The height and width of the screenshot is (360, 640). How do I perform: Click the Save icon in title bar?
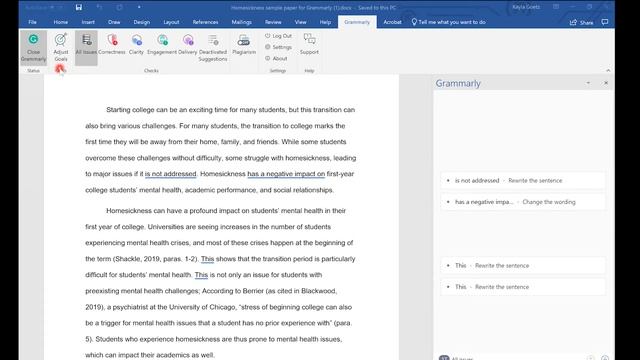click(79, 7)
